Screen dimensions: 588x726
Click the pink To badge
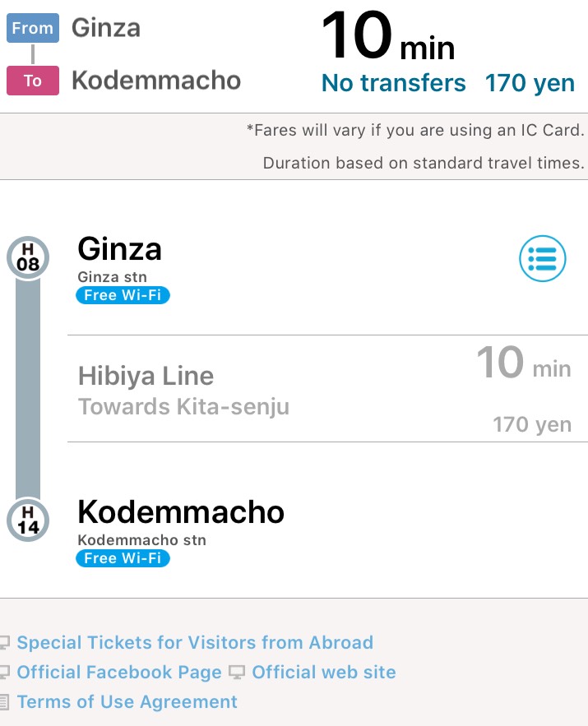(33, 81)
